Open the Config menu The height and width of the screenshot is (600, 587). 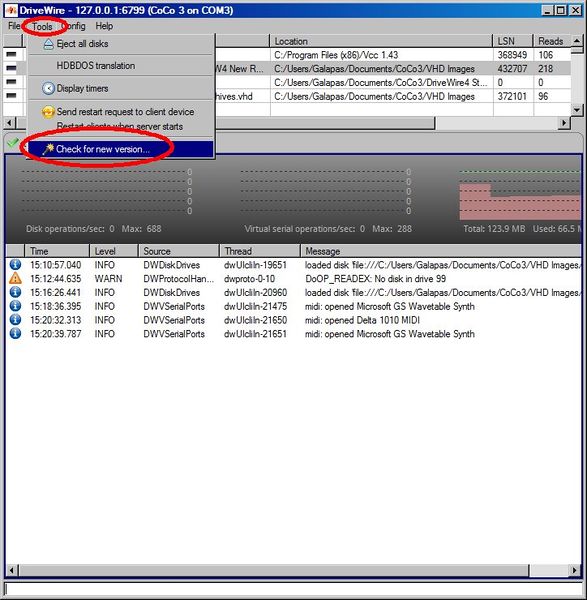pos(74,26)
